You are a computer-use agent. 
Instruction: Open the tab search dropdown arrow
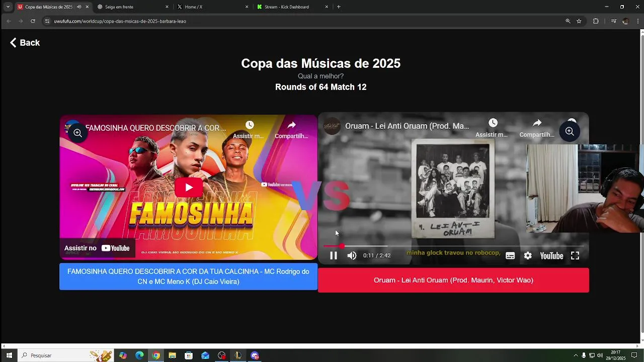[x=8, y=7]
